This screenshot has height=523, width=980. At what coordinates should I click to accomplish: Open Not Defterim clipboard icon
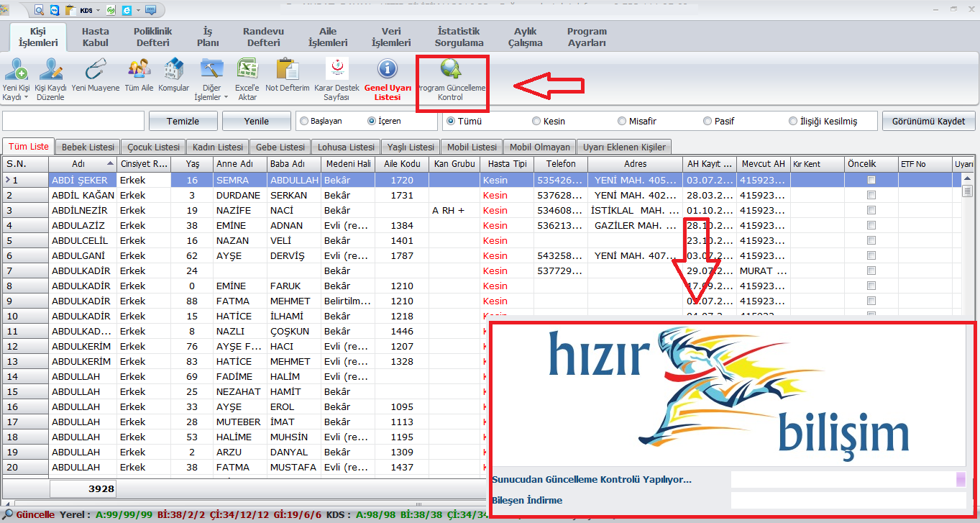pos(287,70)
